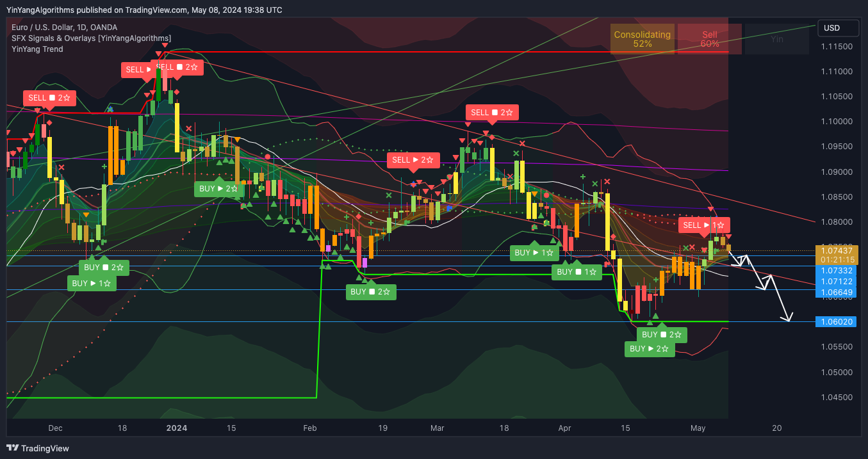Click the 'May' date axis label
This screenshot has height=459, width=868.
point(698,428)
